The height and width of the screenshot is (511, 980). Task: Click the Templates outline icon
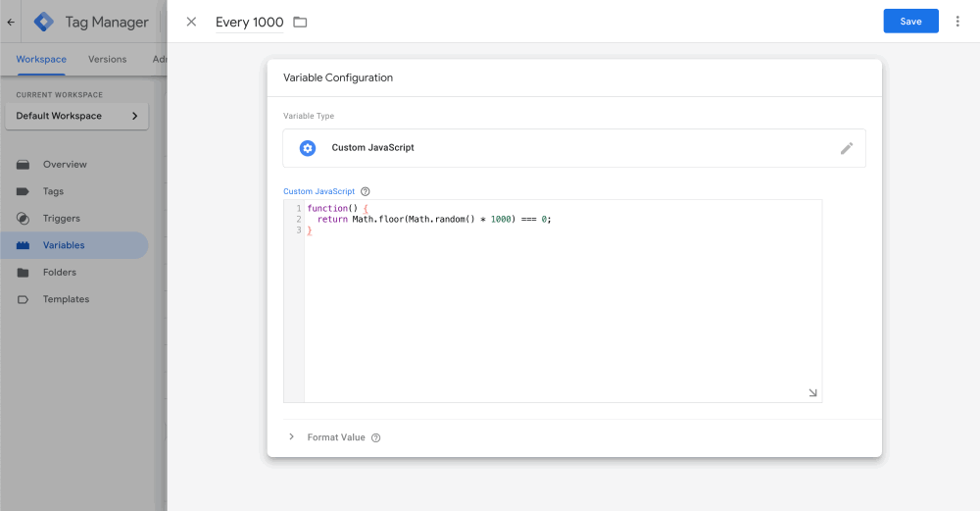[24, 299]
